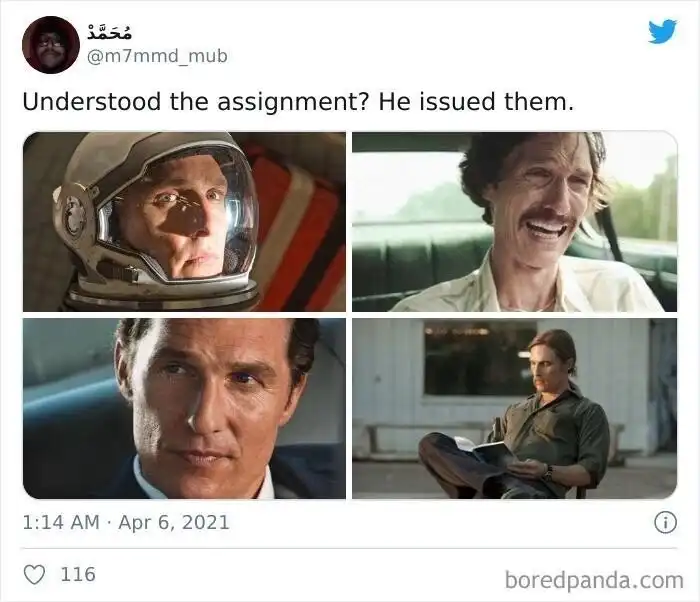The height and width of the screenshot is (602, 700).
Task: Open the tweet author's round profile avatar
Action: (x=50, y=45)
